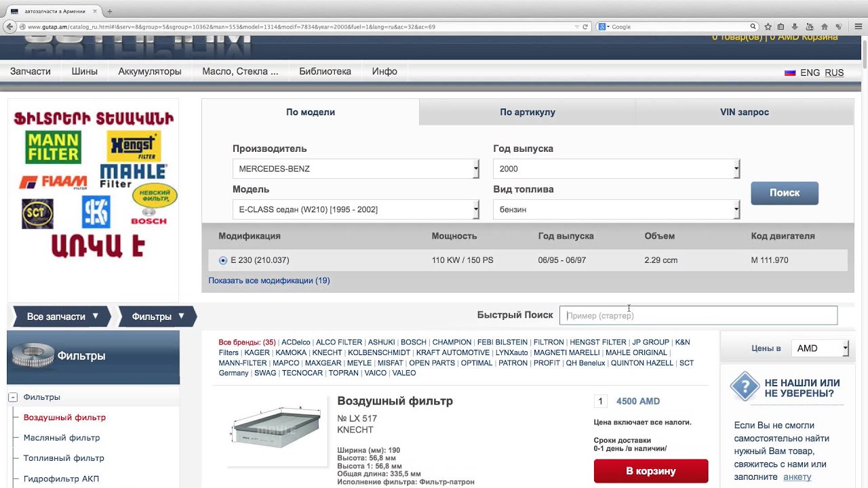
Task: Open the Вид топлива бензин dropdown
Action: pyautogui.click(x=616, y=209)
